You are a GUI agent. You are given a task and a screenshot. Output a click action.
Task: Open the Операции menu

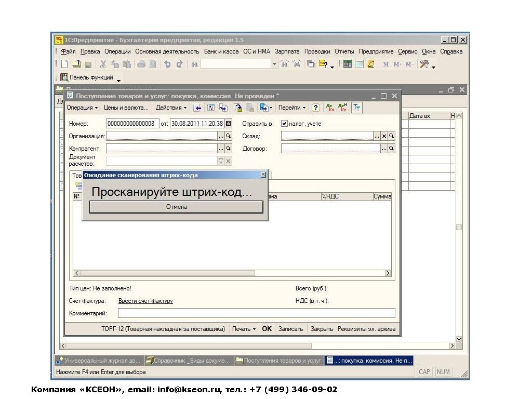(117, 51)
